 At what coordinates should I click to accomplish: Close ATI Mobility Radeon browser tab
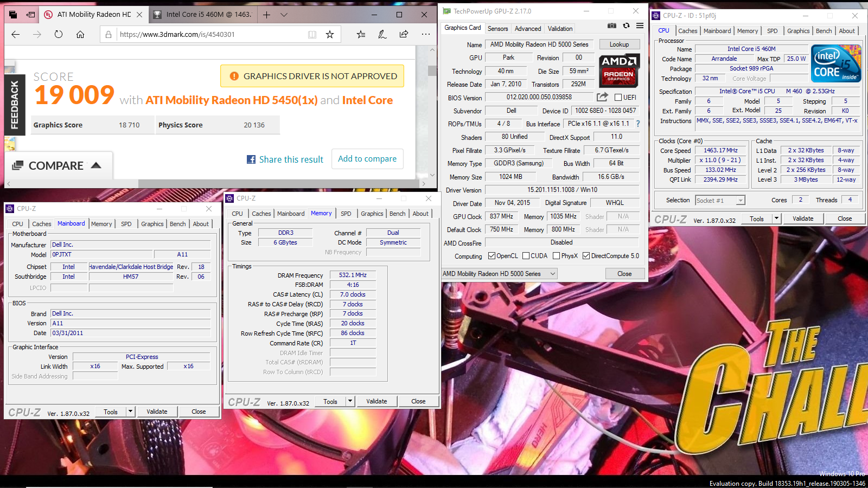[x=139, y=15]
